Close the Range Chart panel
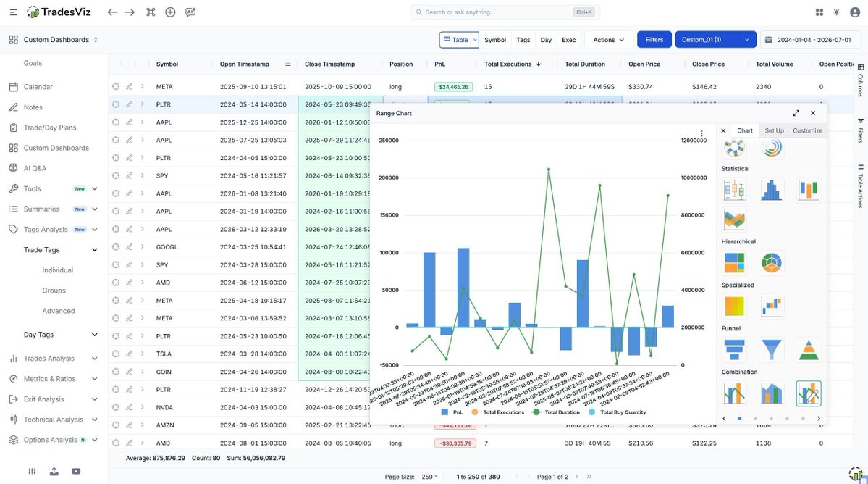 click(x=813, y=113)
